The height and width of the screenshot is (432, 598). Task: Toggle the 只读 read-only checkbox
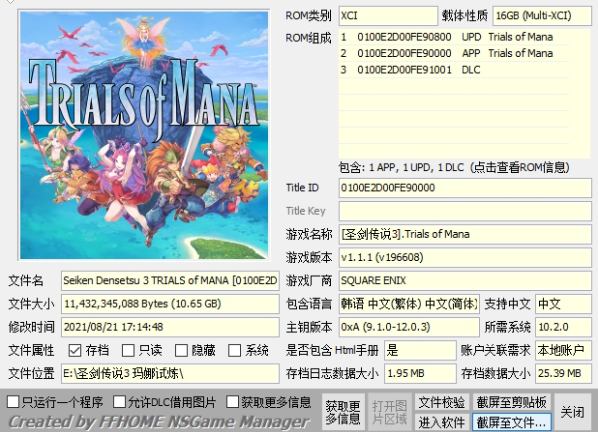click(128, 350)
